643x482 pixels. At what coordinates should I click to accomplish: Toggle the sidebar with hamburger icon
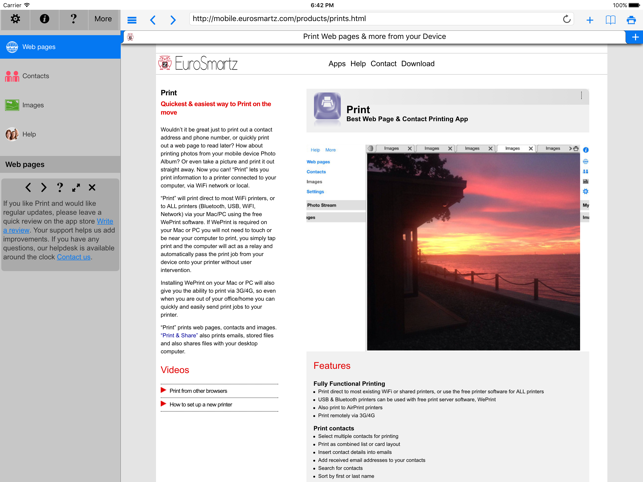coord(132,20)
